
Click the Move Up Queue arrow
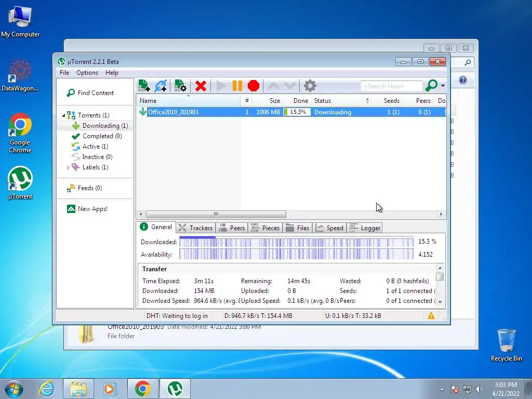pyautogui.click(x=274, y=86)
